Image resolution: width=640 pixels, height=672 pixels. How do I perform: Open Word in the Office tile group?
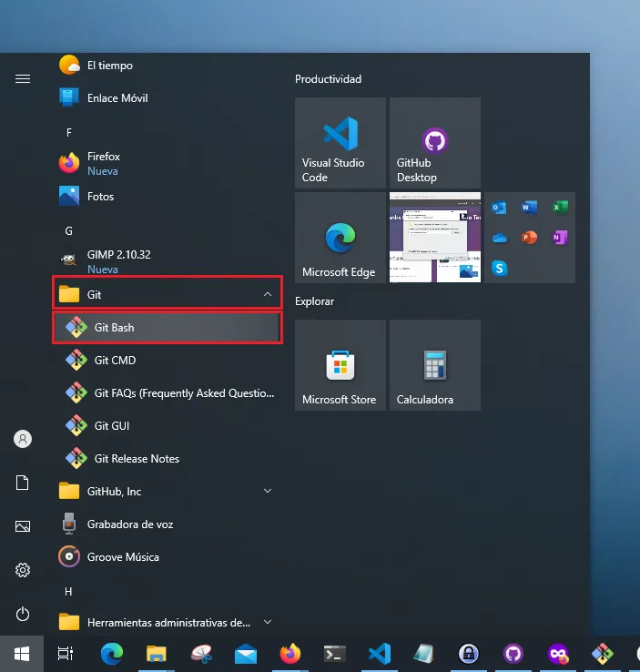coord(530,208)
